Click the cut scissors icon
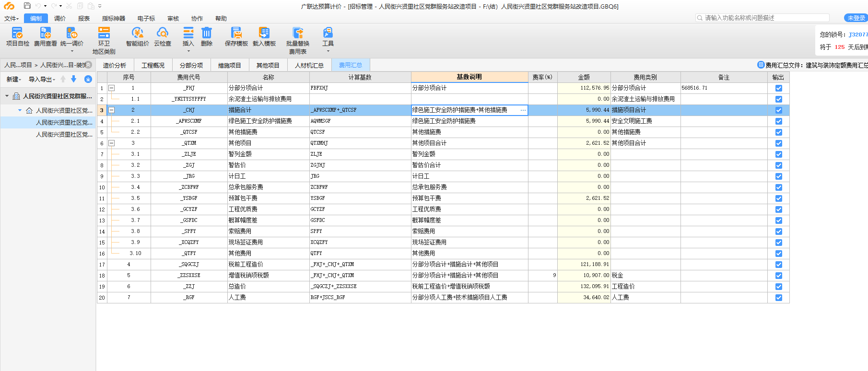This screenshot has height=371, width=868. 69,6
